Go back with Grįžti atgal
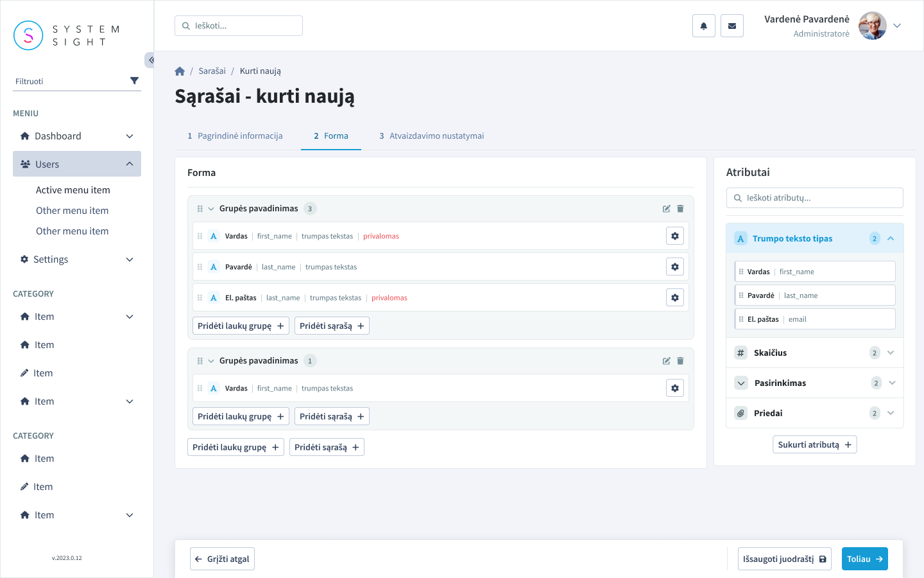The height and width of the screenshot is (578, 924). (222, 559)
